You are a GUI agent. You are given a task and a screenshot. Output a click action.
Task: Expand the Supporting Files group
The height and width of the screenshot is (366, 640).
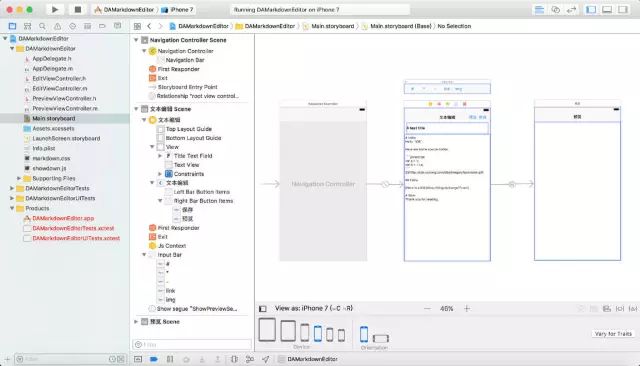[19, 178]
